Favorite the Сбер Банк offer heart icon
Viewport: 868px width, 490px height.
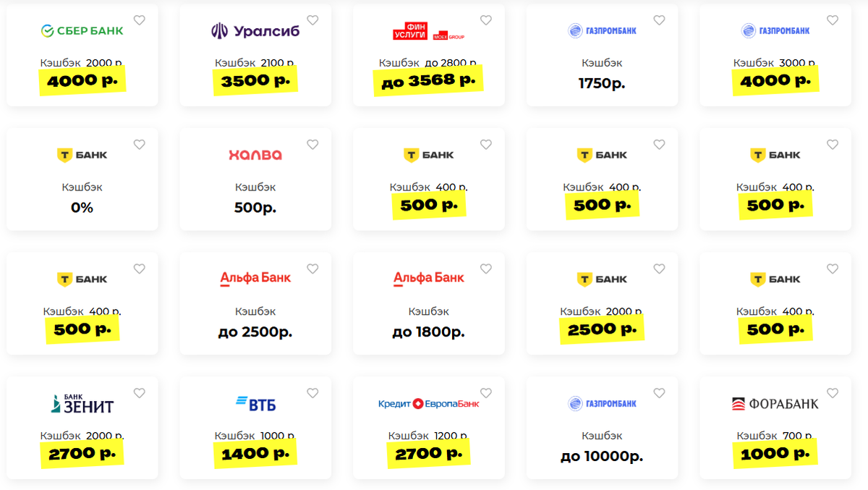coord(140,20)
